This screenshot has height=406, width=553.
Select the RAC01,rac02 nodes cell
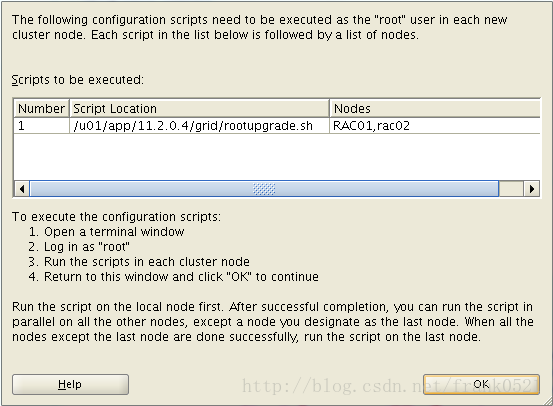click(x=435, y=126)
